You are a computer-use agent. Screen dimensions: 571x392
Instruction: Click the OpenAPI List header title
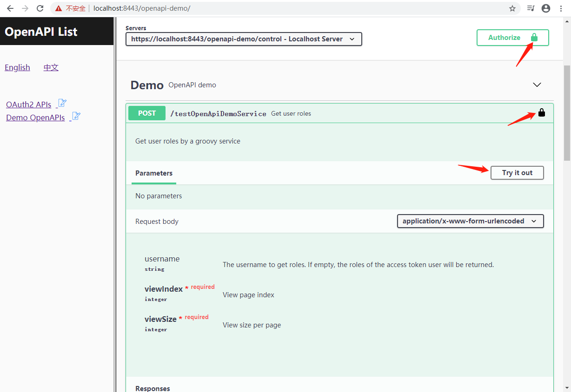click(x=41, y=32)
